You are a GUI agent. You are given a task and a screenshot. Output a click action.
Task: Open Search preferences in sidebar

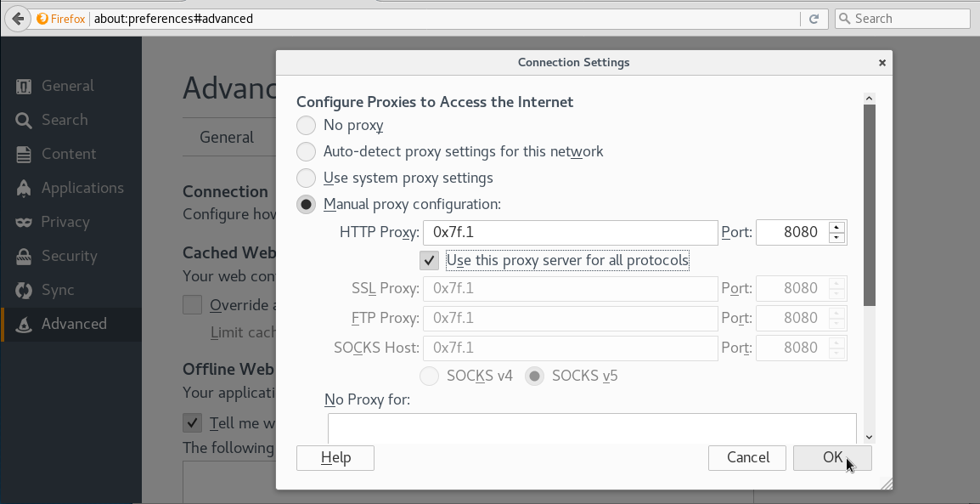click(x=64, y=120)
